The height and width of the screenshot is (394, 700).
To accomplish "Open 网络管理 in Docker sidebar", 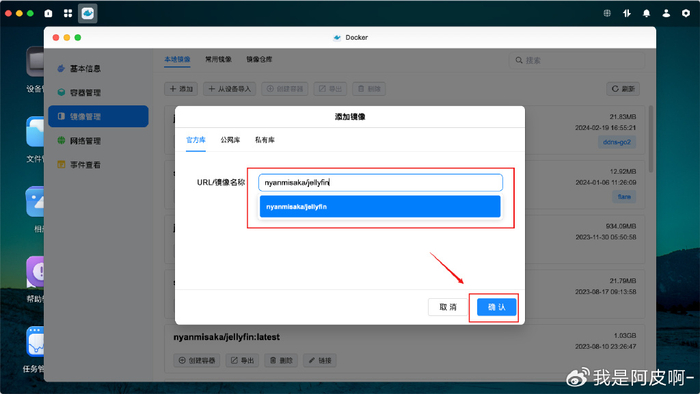I will (x=98, y=141).
